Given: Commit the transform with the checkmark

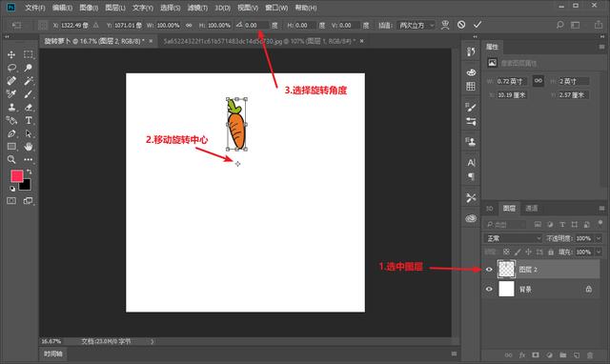Looking at the screenshot, I should (478, 25).
